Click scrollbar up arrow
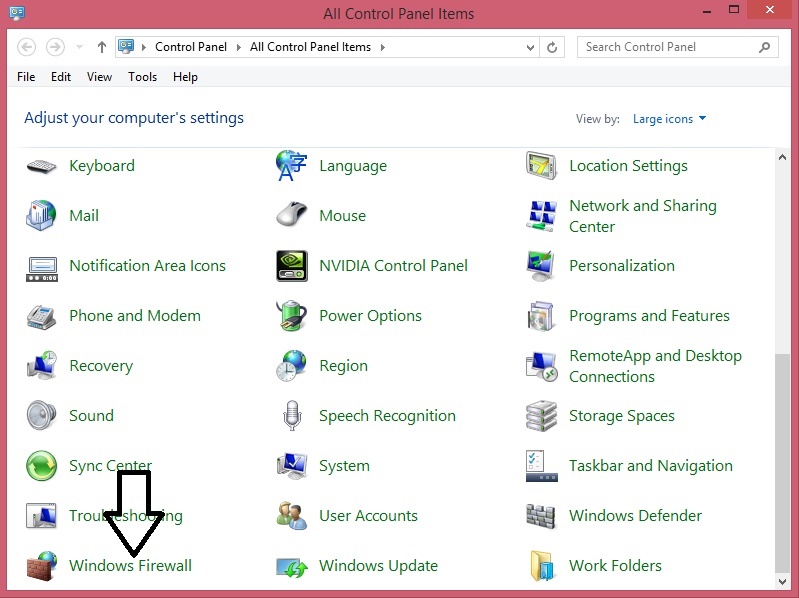 click(x=782, y=157)
